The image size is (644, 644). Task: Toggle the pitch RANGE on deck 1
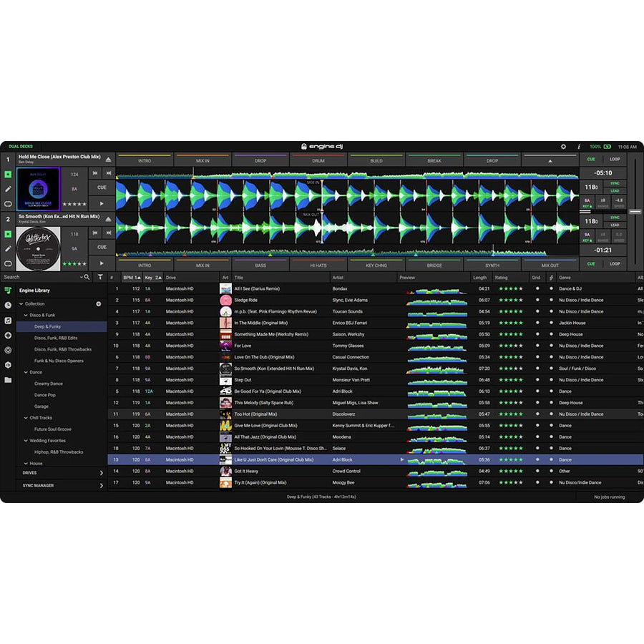click(x=603, y=203)
